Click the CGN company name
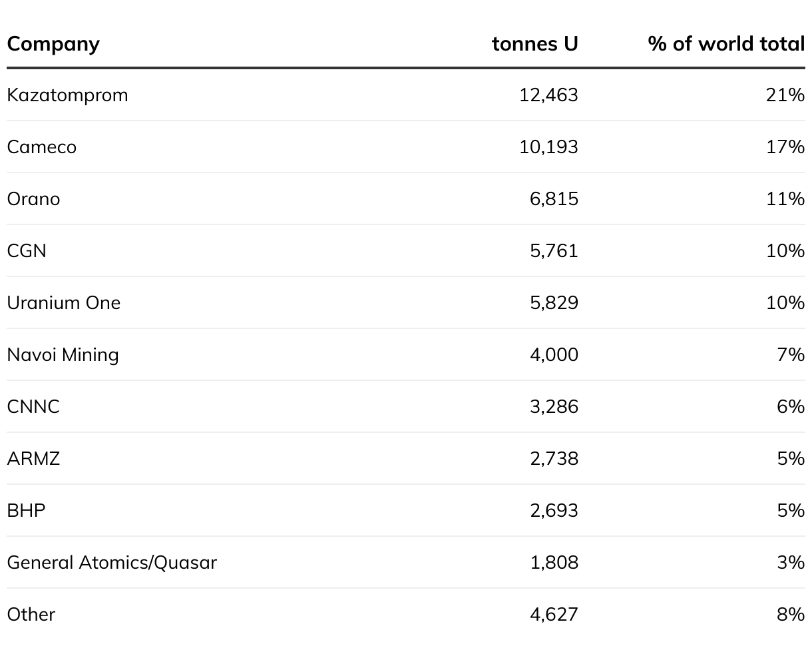 (27, 251)
